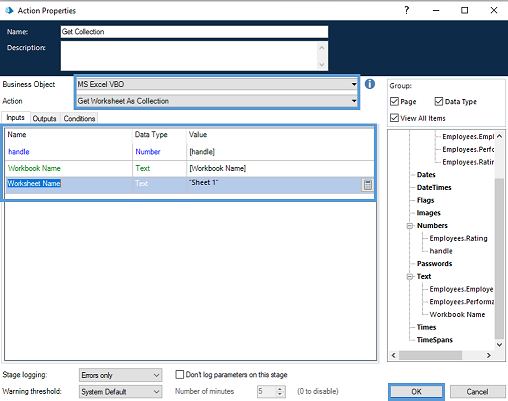Confirm with the OK button
508x401 pixels.
point(416,392)
